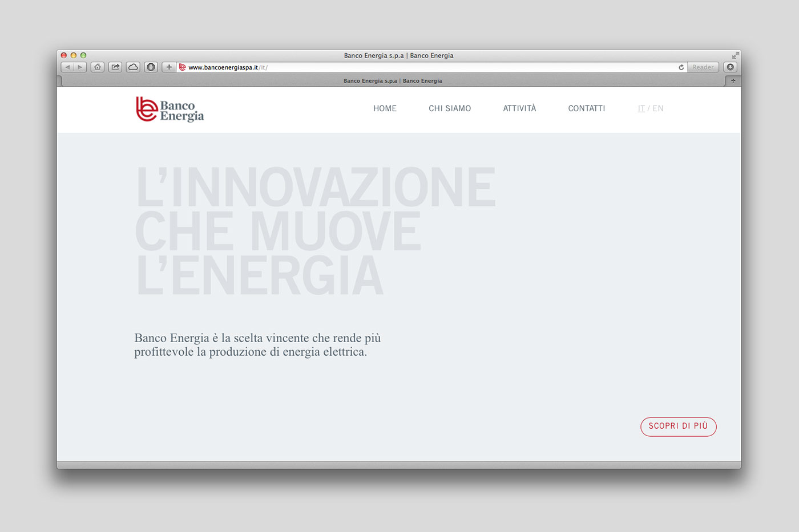Click the site favicon in address bar
799x532 pixels.
click(183, 67)
